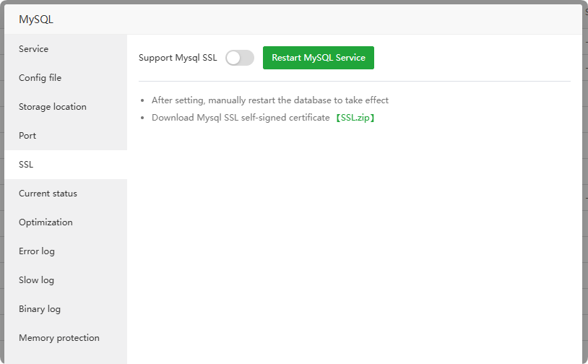Screen dimensions: 588x364
Task: Go to the Port settings tab
Action: pyautogui.click(x=27, y=136)
